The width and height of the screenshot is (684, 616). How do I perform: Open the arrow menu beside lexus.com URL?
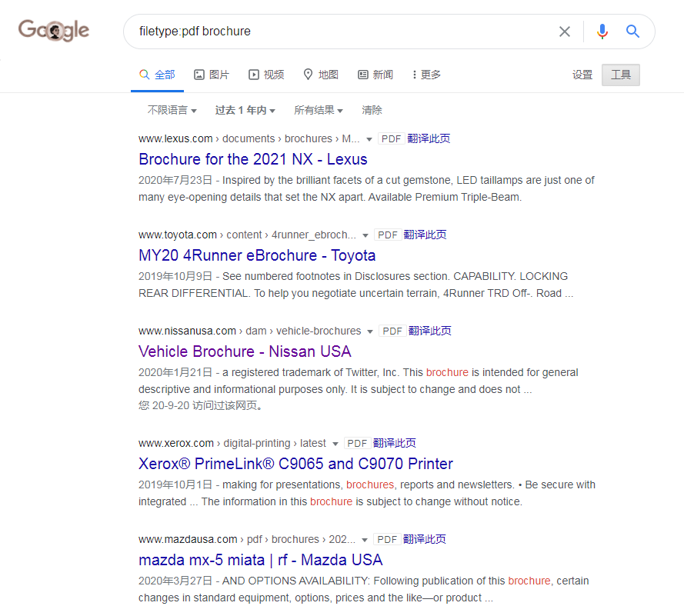[x=369, y=139]
